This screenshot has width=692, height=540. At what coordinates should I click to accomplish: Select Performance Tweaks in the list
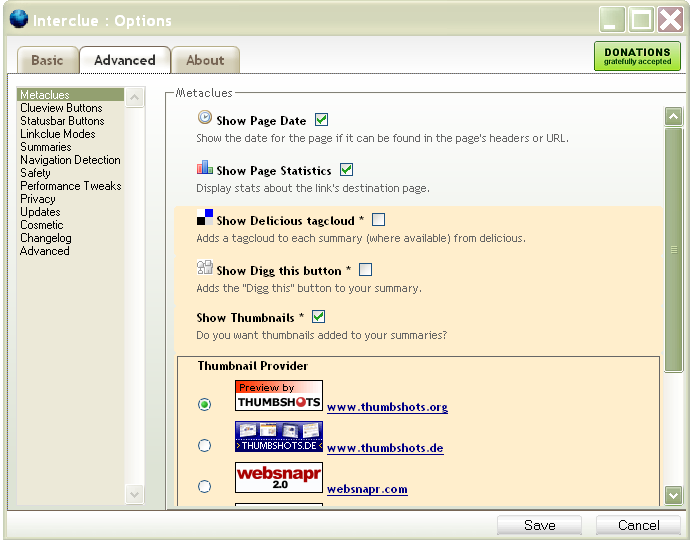pyautogui.click(x=71, y=186)
